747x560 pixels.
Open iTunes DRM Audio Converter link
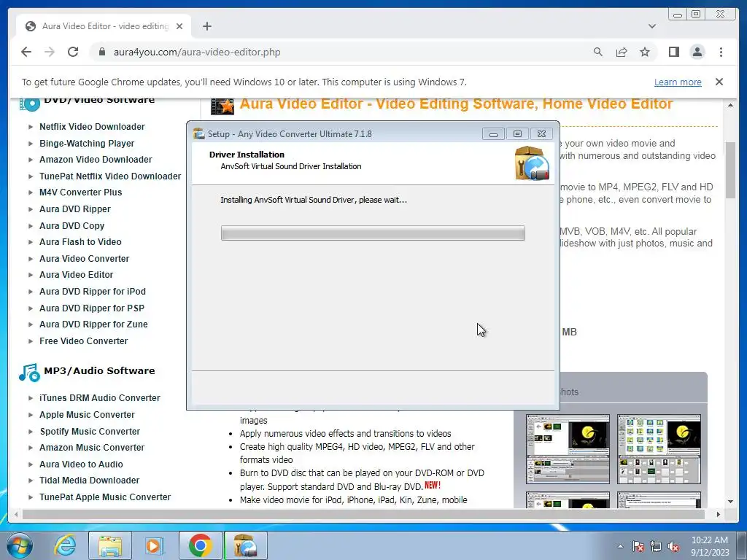(99, 397)
